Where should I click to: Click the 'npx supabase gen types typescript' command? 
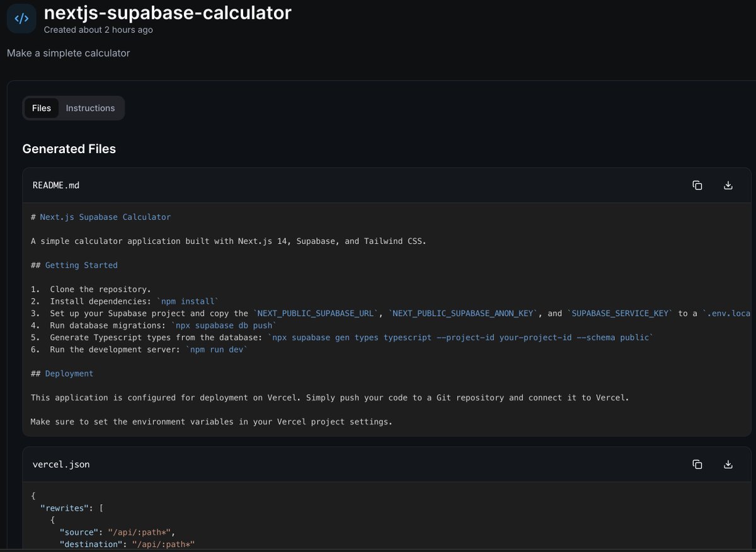click(x=461, y=338)
